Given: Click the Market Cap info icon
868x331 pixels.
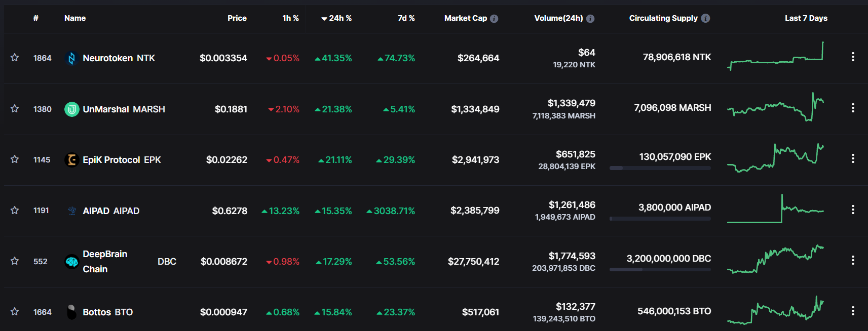Looking at the screenshot, I should [x=494, y=19].
